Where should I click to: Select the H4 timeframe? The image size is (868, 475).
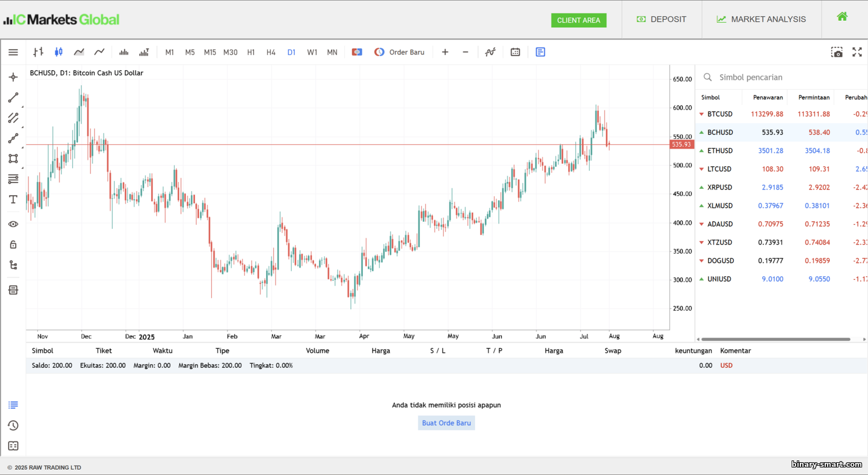coord(271,52)
